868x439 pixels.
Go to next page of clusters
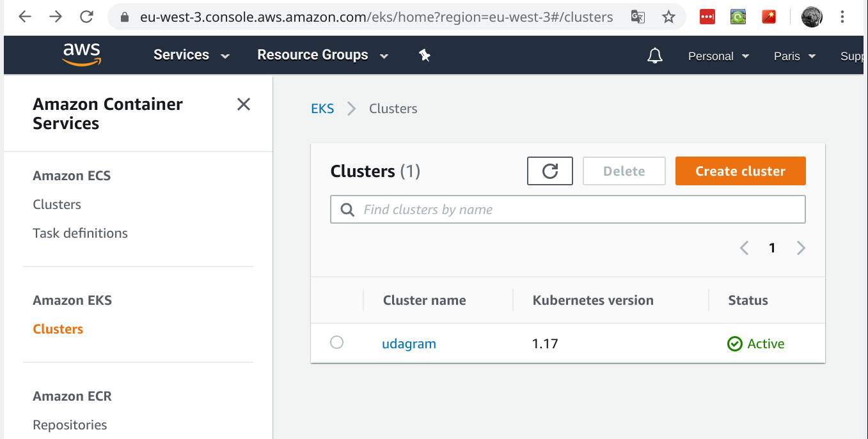pyautogui.click(x=801, y=248)
